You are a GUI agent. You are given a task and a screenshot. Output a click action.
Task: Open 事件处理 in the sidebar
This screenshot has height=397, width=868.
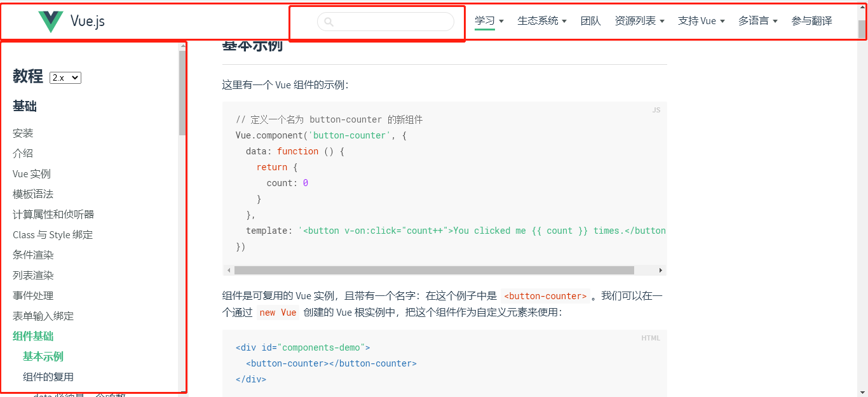click(33, 296)
